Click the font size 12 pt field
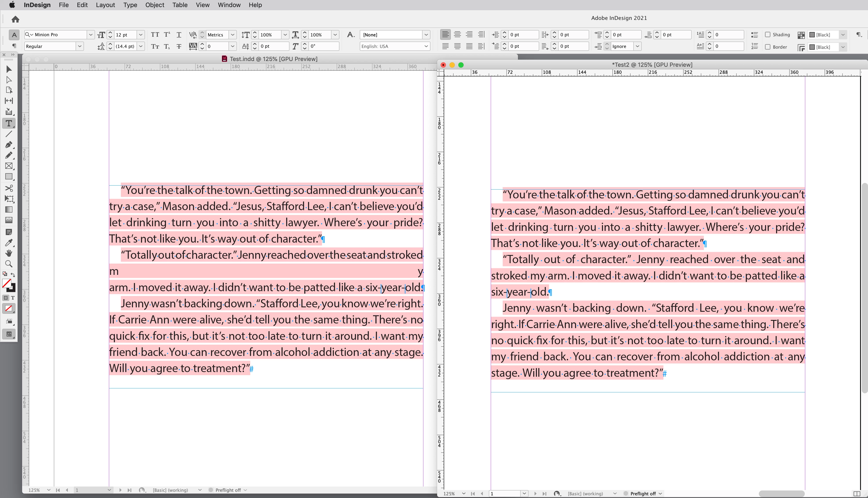Screen dimensions: 868x498 pos(125,34)
